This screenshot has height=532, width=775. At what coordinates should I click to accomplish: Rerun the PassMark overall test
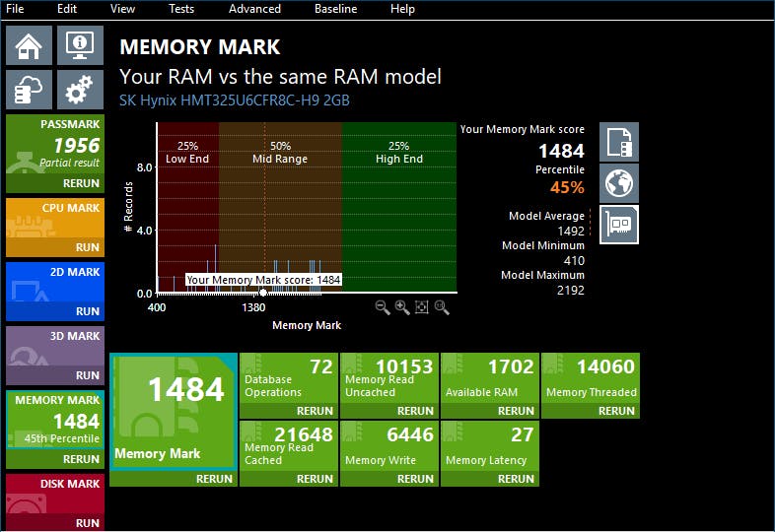pyautogui.click(x=81, y=183)
